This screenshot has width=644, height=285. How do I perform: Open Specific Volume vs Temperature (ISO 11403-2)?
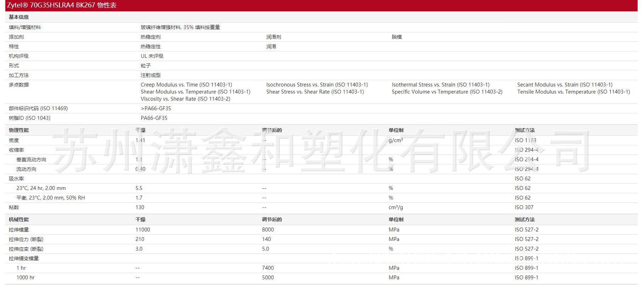(x=447, y=92)
